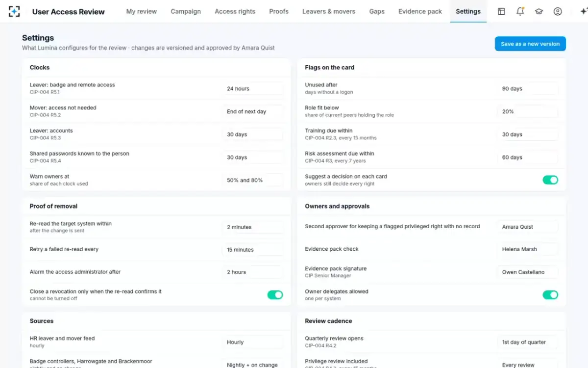
Task: Click the CIP-004 R5.3 reference text
Action: coord(45,138)
